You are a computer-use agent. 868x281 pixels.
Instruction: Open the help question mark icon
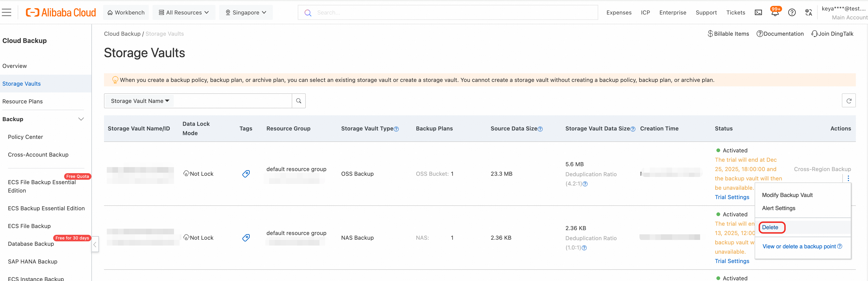[792, 12]
